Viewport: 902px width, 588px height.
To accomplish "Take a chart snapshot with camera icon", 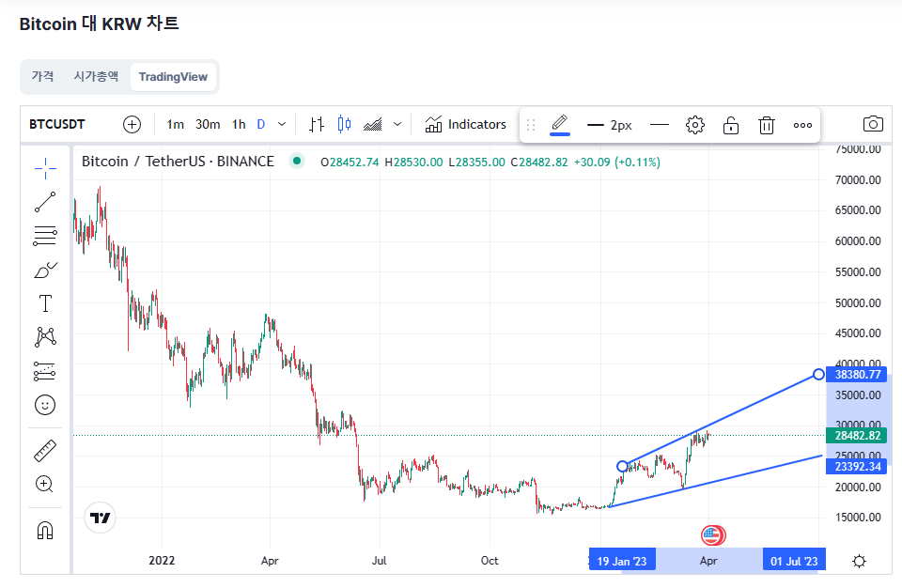I will click(x=873, y=124).
